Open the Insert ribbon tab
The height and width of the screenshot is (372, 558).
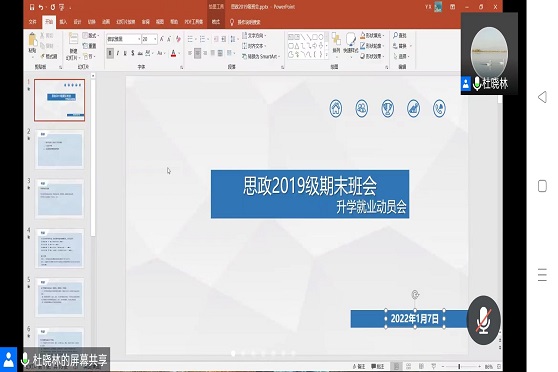point(63,22)
